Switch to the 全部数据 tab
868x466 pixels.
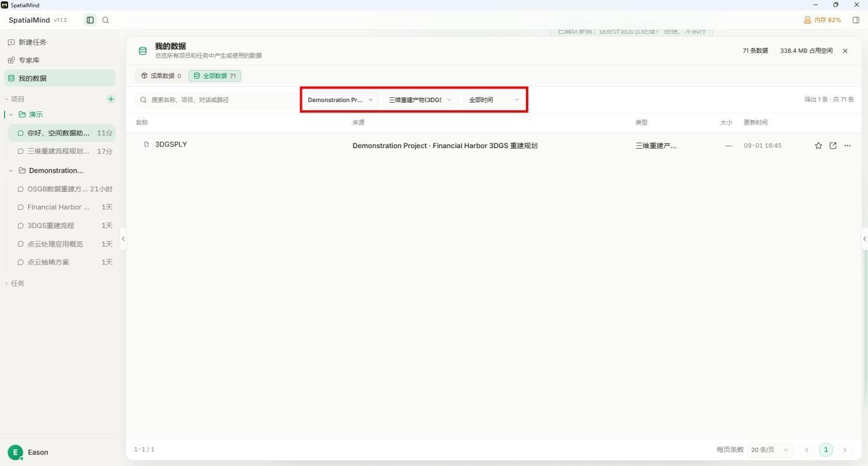(215, 76)
